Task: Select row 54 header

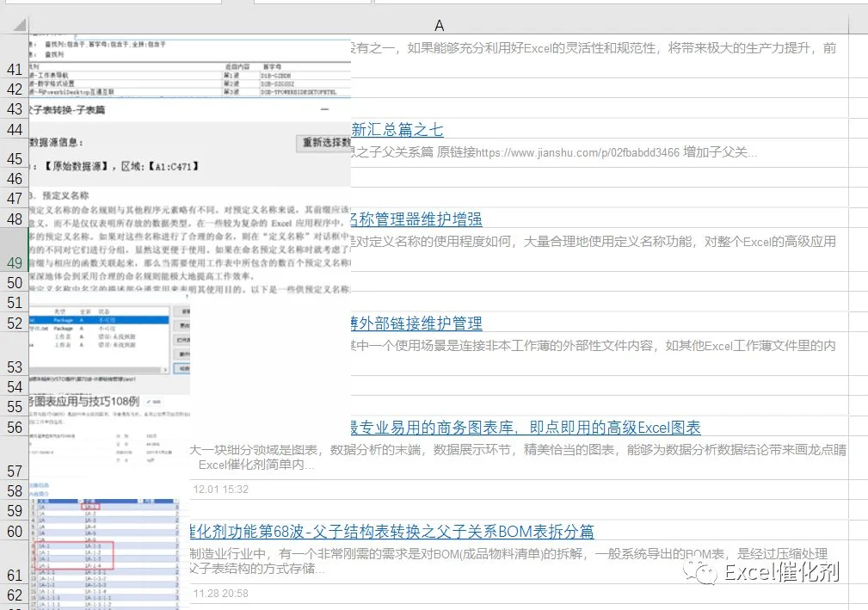Action: 15,386
